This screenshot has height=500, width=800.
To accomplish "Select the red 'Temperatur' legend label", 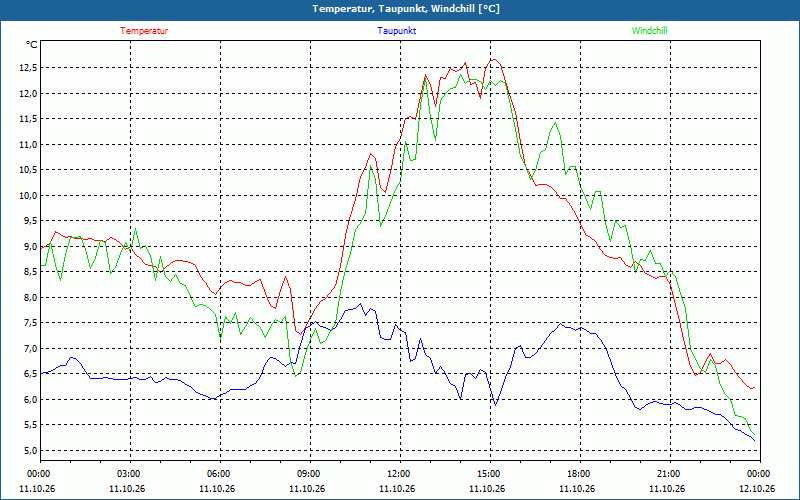I will [144, 31].
